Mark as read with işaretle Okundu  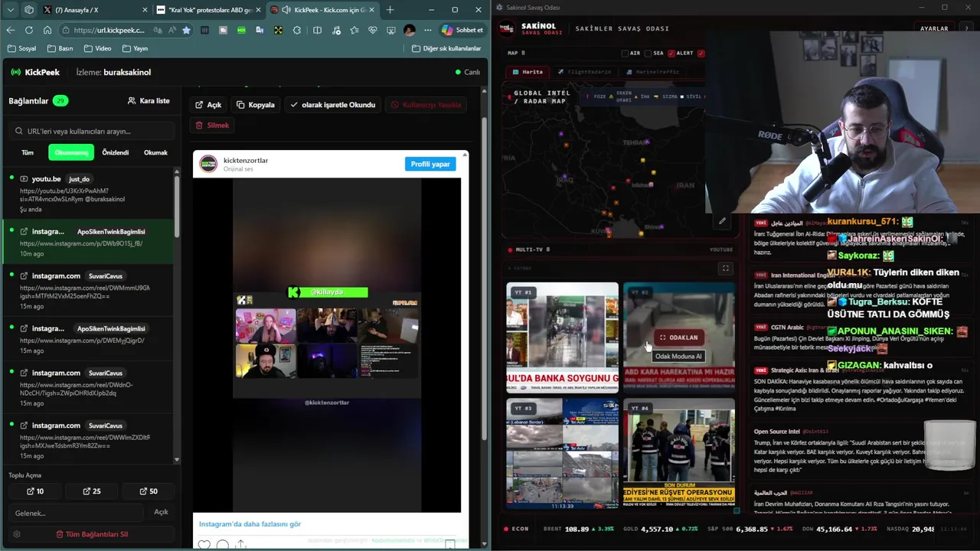pyautogui.click(x=332, y=105)
